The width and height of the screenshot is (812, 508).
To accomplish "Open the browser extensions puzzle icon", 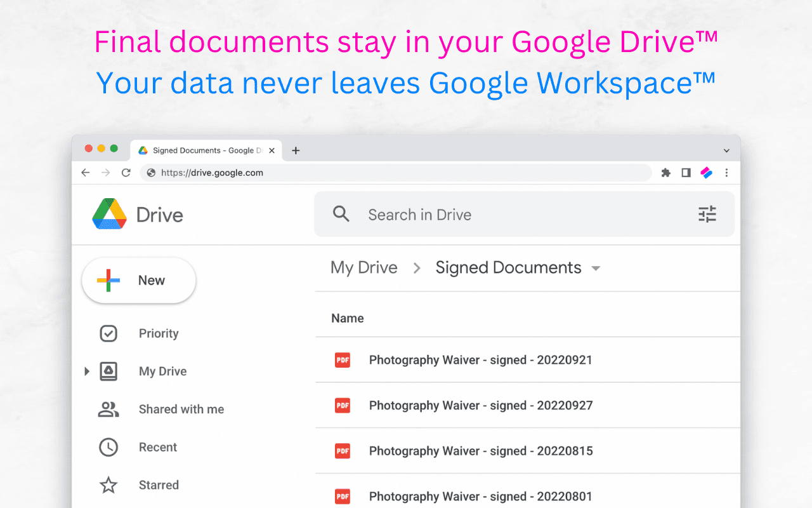I will point(665,173).
